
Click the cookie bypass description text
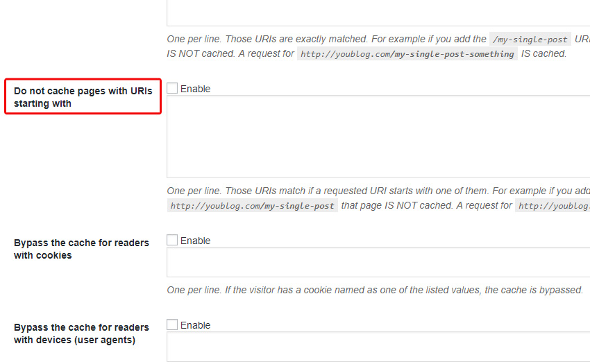point(375,290)
